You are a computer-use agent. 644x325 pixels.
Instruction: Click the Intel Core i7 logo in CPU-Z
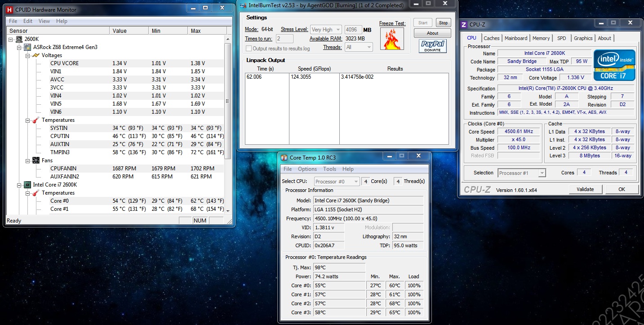click(x=614, y=65)
